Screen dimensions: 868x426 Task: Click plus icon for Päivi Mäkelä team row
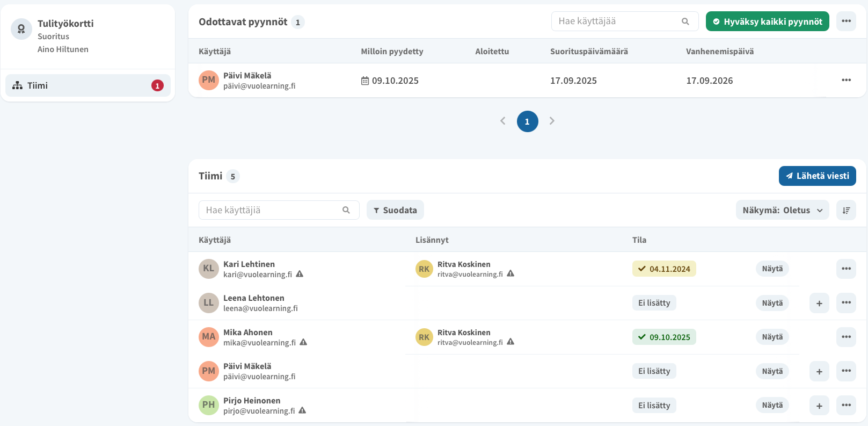tap(819, 371)
